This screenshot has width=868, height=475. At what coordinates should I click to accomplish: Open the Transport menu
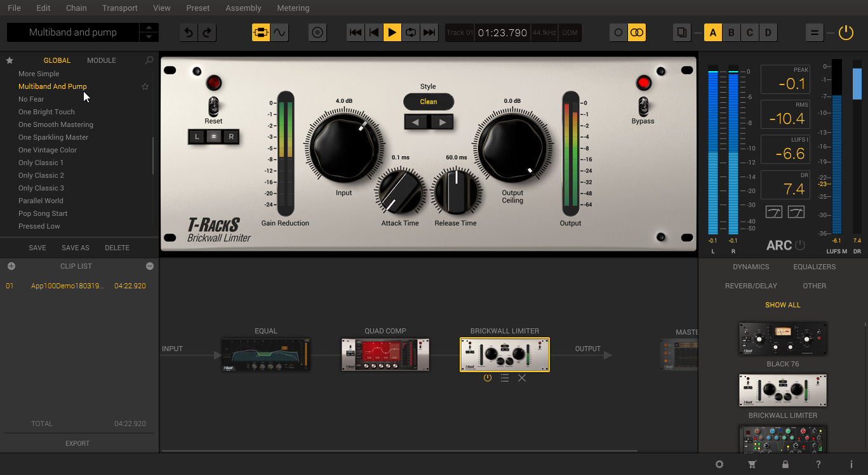tap(120, 8)
